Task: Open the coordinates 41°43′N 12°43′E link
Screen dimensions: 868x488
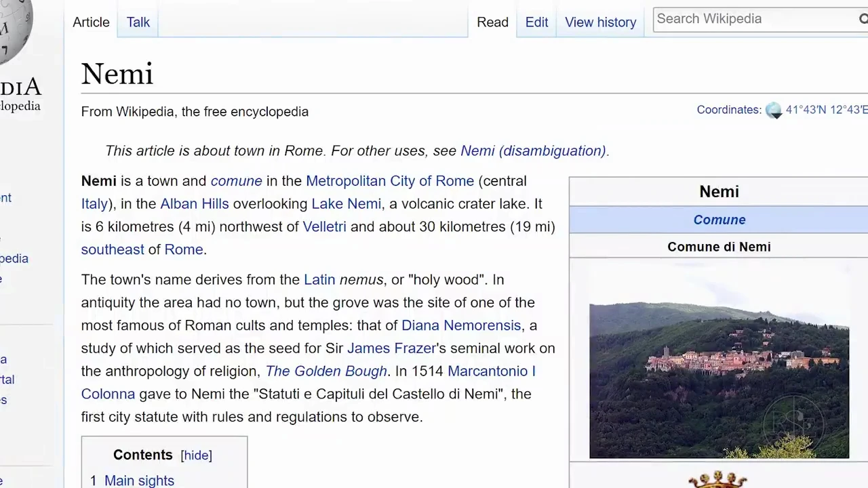Action: 827,110
